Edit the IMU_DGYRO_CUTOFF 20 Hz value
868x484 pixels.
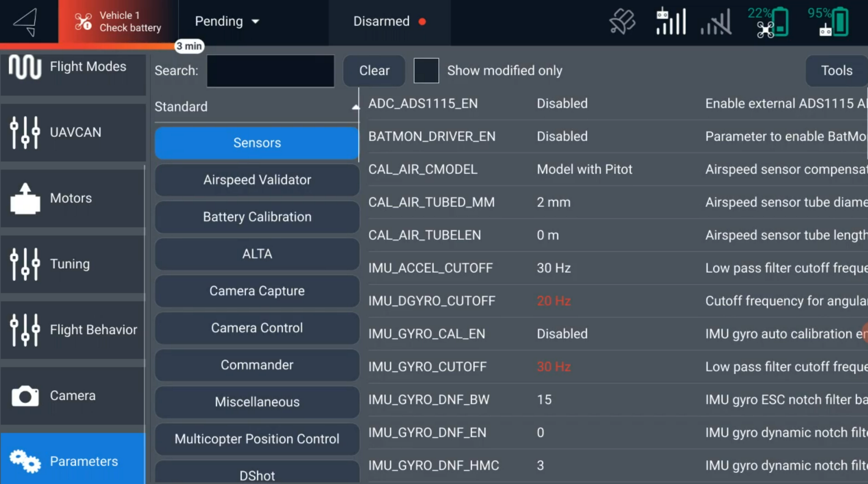point(553,301)
